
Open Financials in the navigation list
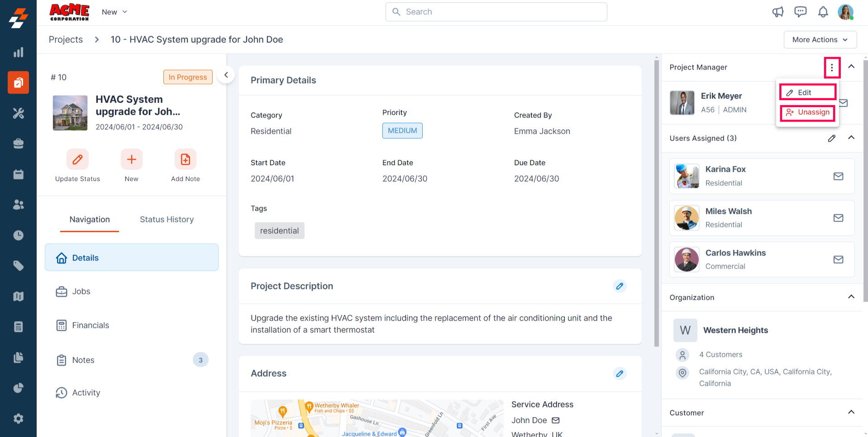pyautogui.click(x=91, y=325)
